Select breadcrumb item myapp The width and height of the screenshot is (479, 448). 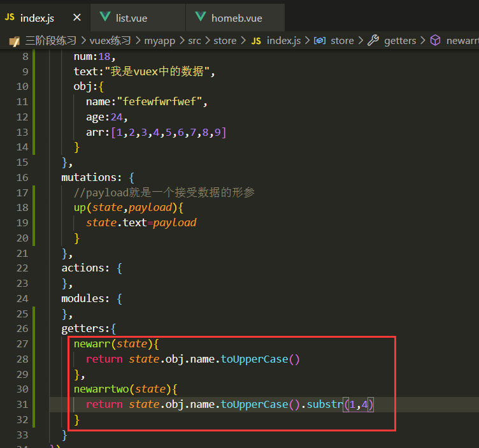click(x=159, y=41)
